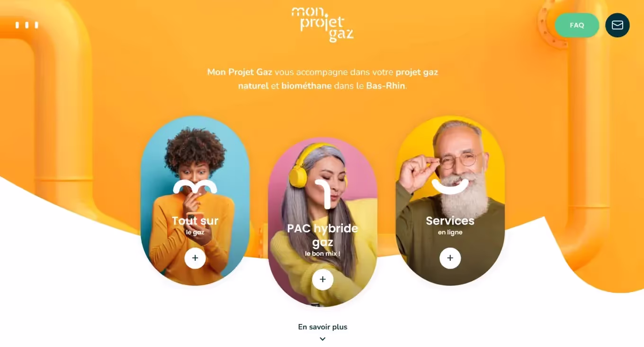Open the FAQ page
The width and height of the screenshot is (644, 347).
[577, 25]
